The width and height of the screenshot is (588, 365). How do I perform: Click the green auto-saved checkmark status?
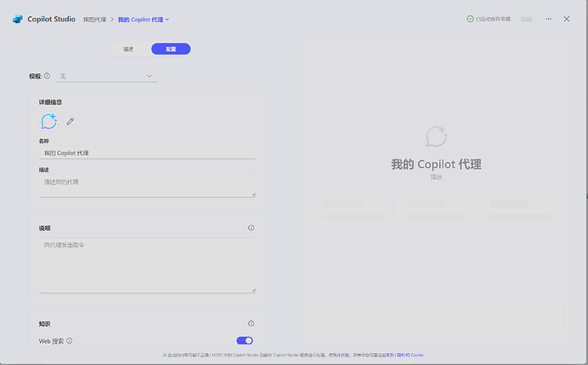click(x=470, y=19)
